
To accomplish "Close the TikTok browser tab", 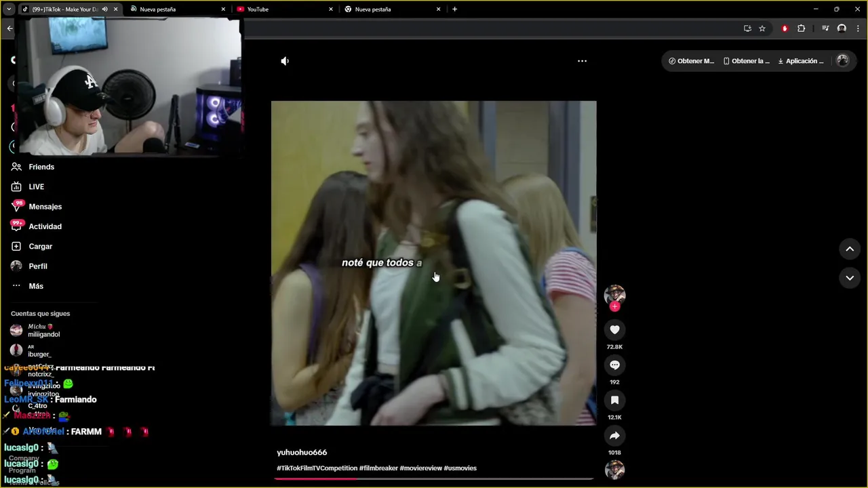I will [x=115, y=9].
